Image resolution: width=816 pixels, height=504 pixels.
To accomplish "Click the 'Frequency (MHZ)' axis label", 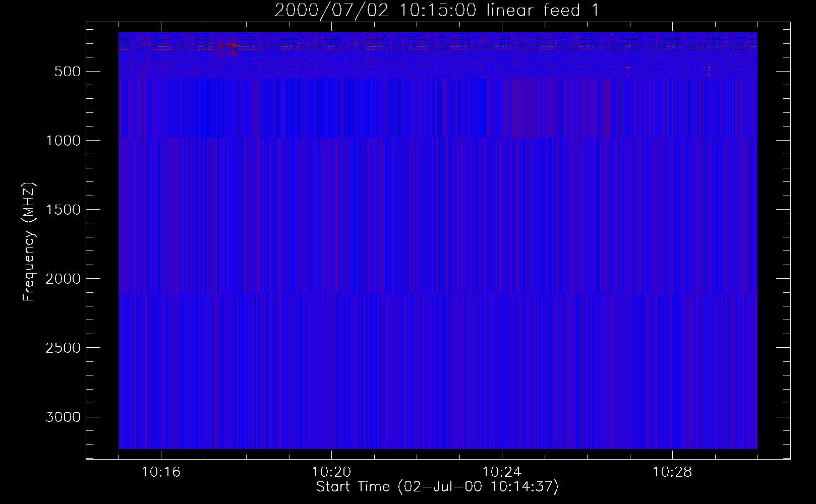I will [29, 241].
